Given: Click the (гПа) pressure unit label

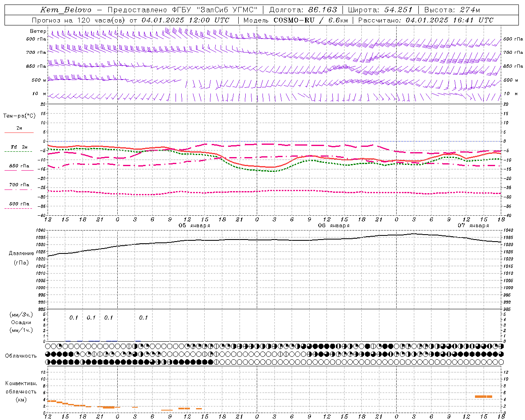Looking at the screenshot, I should (x=21, y=262).
